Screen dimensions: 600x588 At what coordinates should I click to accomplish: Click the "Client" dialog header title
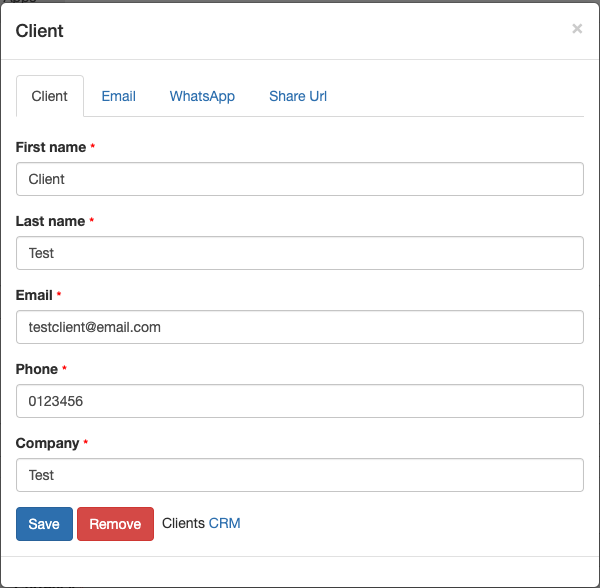point(40,31)
